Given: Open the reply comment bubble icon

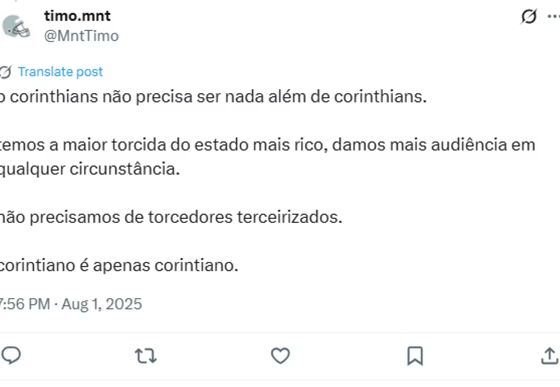Looking at the screenshot, I should pos(11,356).
